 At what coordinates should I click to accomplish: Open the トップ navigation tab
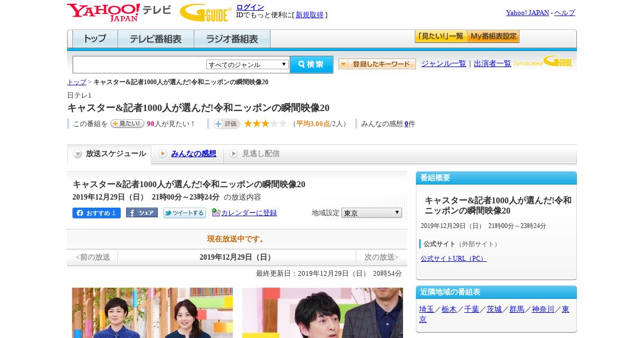pos(95,39)
